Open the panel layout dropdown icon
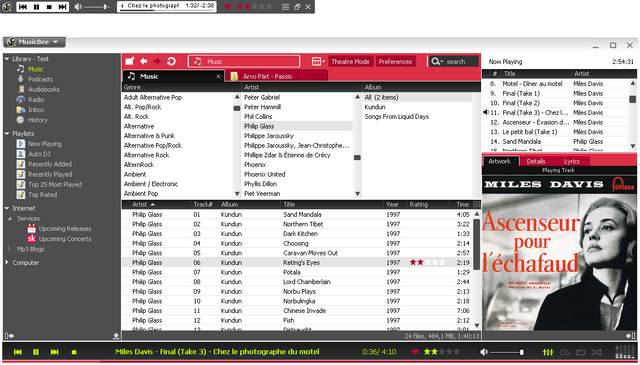Viewport: 640px width, 365px height. (x=318, y=62)
